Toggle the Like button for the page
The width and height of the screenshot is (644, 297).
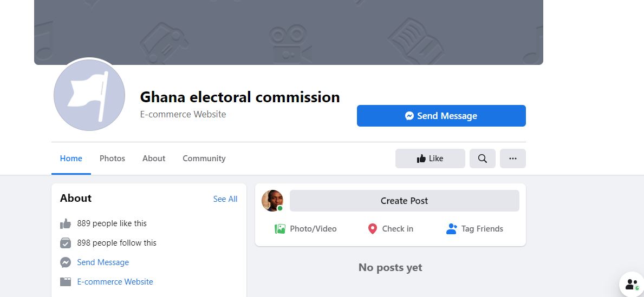pyautogui.click(x=430, y=159)
